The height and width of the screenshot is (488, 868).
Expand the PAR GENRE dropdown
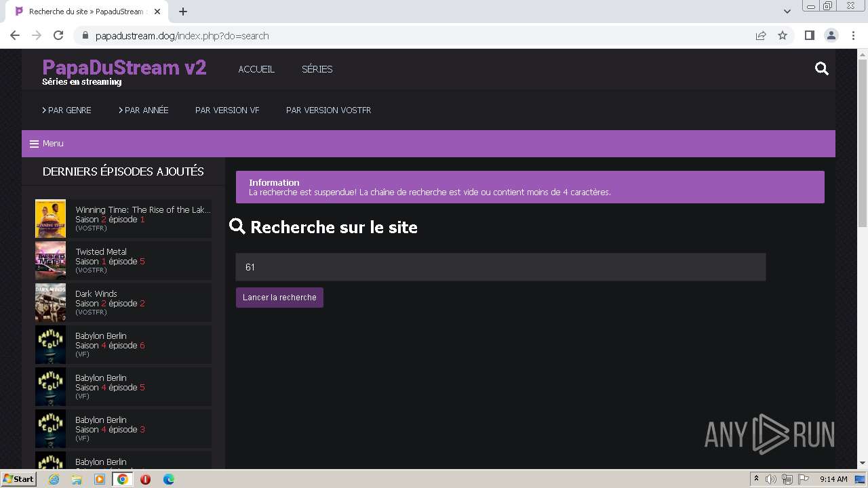point(66,110)
